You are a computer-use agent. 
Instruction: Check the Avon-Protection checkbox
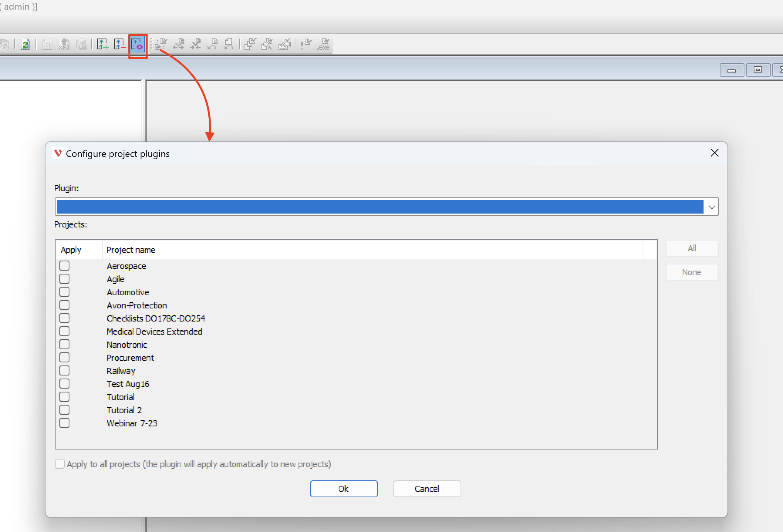coord(64,305)
